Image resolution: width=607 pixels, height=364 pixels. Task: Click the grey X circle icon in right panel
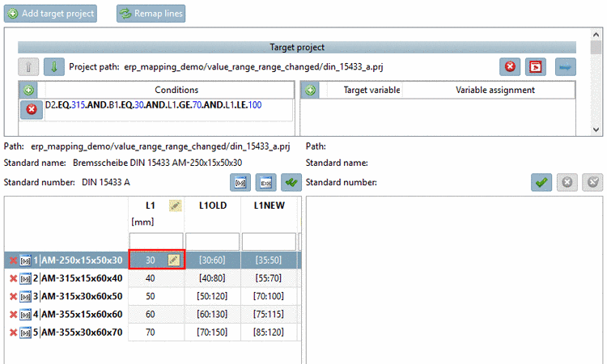pos(567,182)
